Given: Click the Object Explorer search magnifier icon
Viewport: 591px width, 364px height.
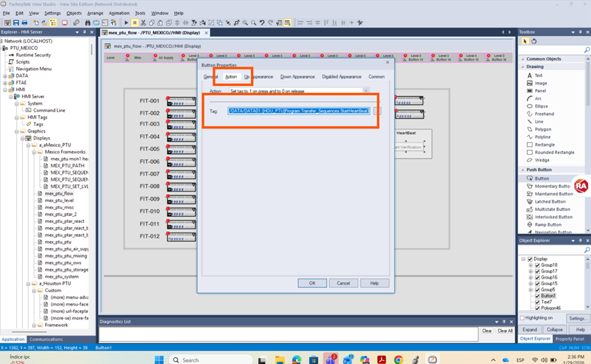Looking at the screenshot, I should point(587,250).
